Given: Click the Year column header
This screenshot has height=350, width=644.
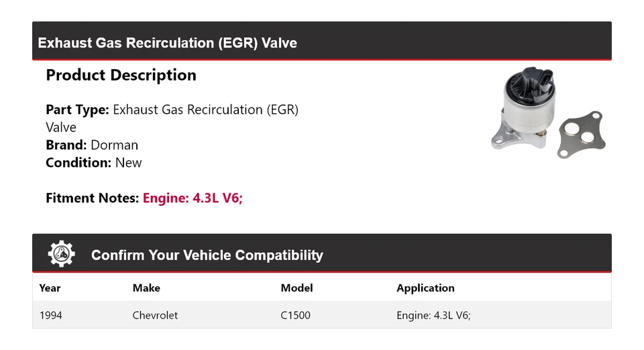Looking at the screenshot, I should (50, 288).
